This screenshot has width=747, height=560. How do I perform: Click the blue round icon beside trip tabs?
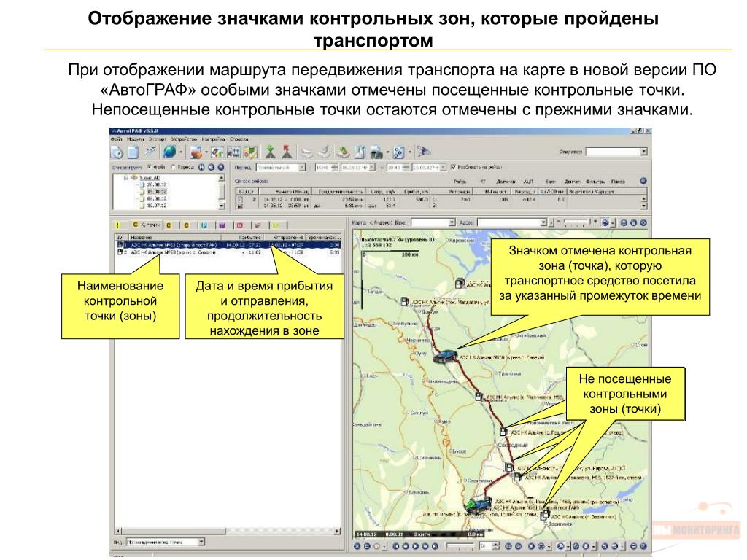(x=643, y=181)
